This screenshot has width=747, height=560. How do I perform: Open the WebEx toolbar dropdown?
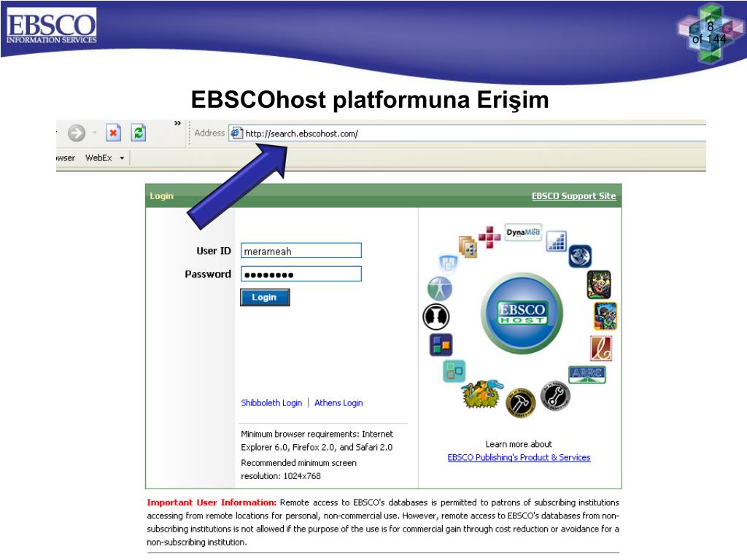click(x=123, y=158)
